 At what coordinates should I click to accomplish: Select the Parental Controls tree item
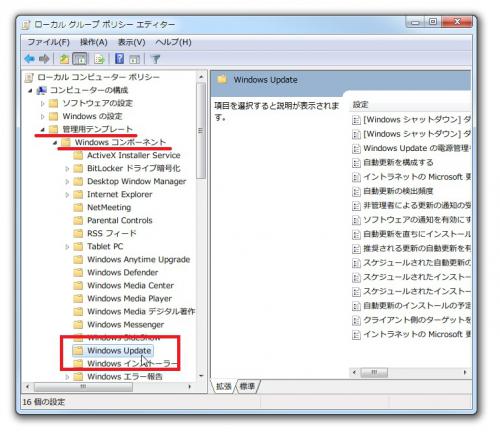click(x=120, y=220)
